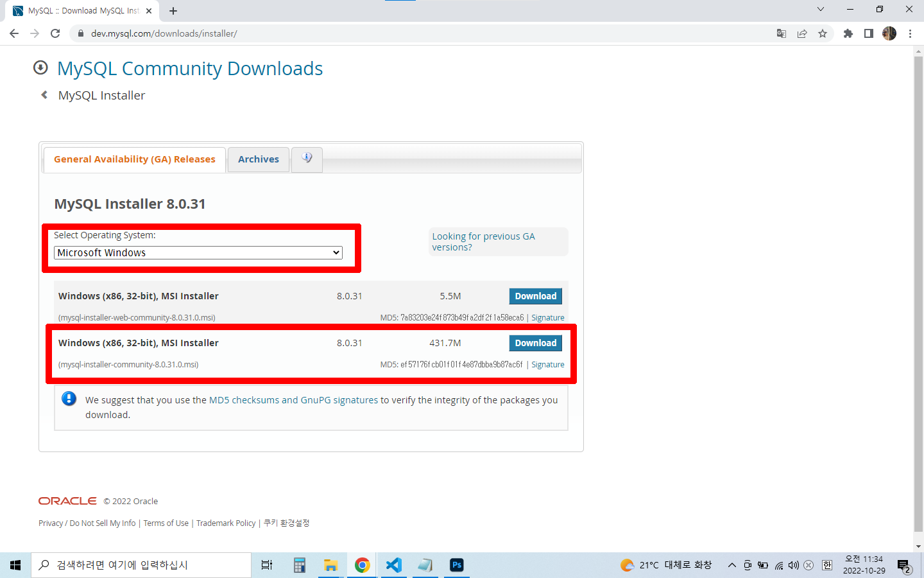
Task: Share this page using share icon
Action: [802, 33]
